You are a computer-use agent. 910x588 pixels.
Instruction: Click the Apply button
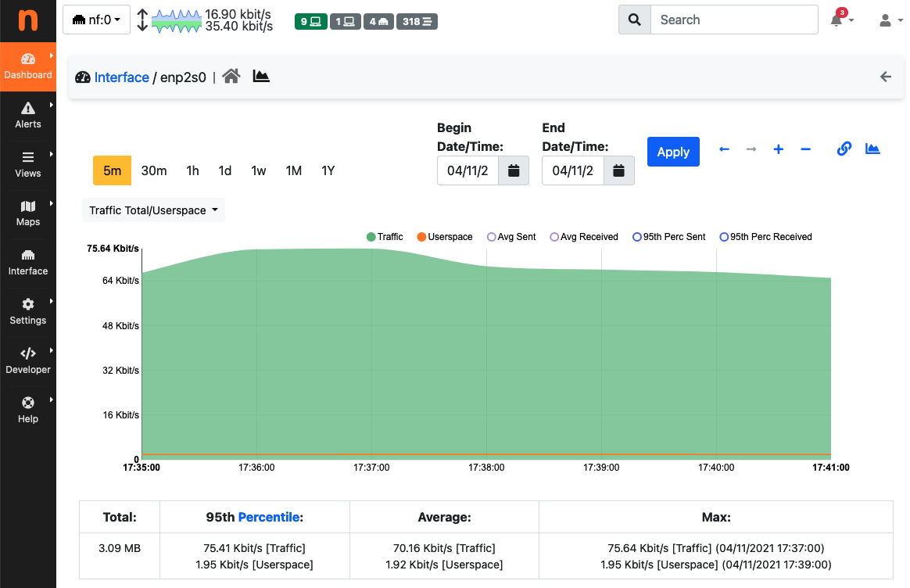click(x=673, y=152)
